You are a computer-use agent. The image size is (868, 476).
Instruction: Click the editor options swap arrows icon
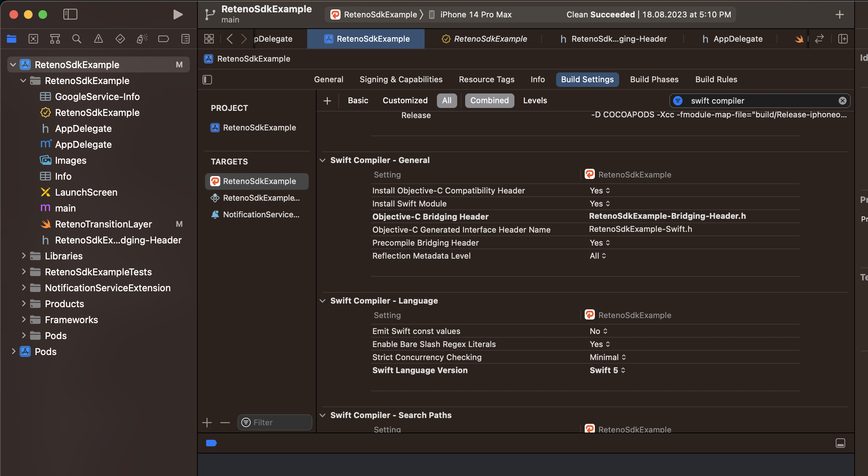coord(819,39)
